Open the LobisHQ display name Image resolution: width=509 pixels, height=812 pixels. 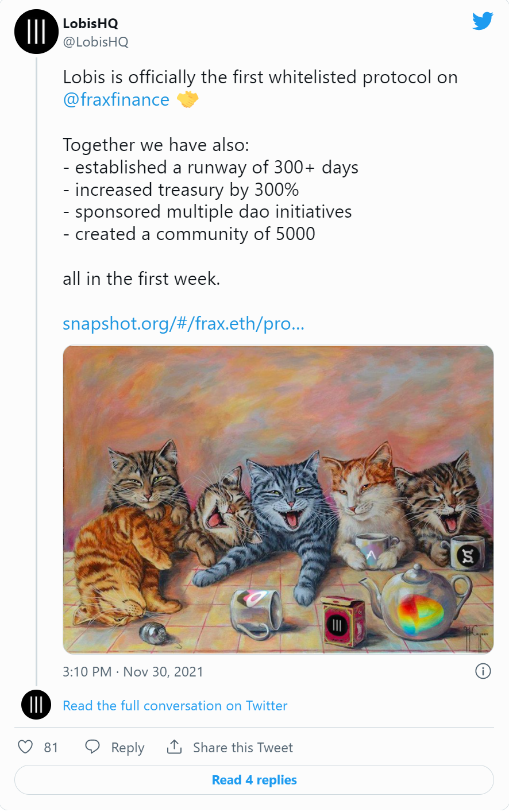point(91,24)
